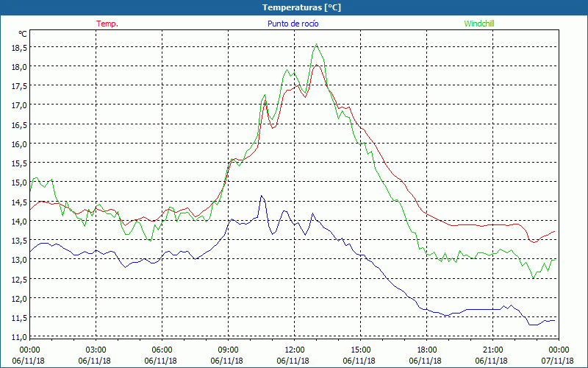The image size is (588, 368).
Task: Click the 21:00 time axis label
Action: [492, 350]
